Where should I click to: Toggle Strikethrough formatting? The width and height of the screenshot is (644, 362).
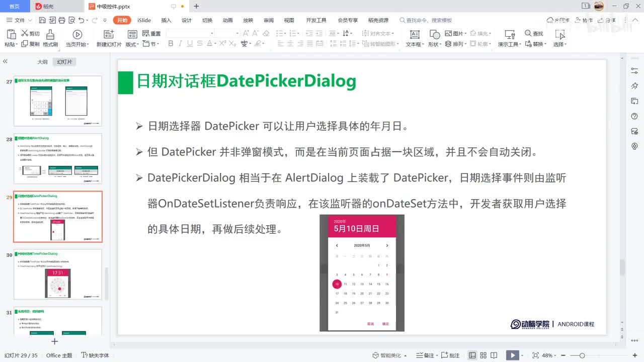[200, 44]
